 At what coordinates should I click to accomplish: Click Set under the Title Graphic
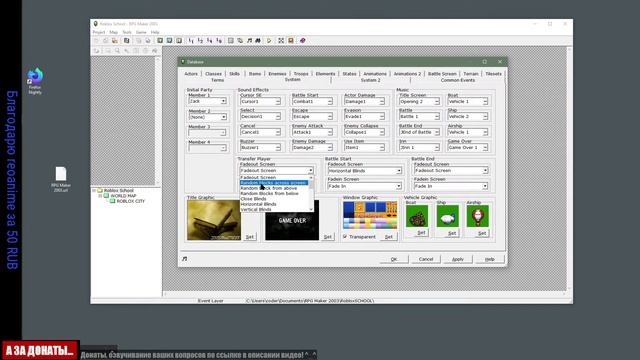[250, 237]
